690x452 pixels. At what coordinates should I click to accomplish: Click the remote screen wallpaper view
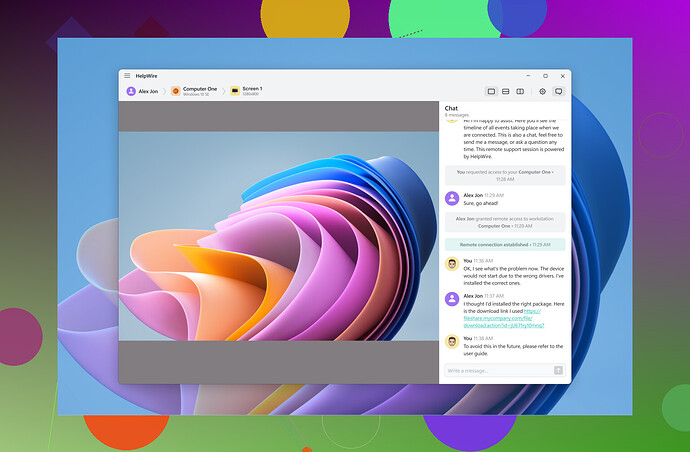279,236
